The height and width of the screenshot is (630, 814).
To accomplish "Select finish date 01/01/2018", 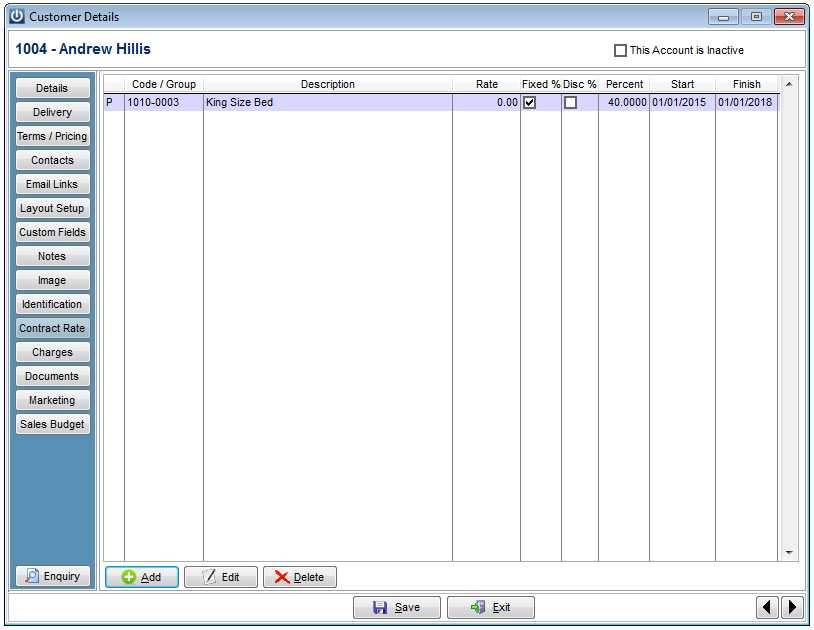I will coord(747,102).
